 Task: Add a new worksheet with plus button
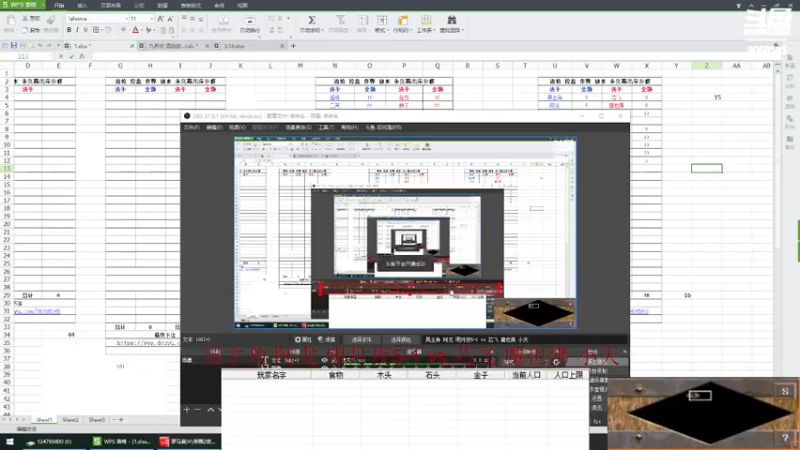click(121, 420)
